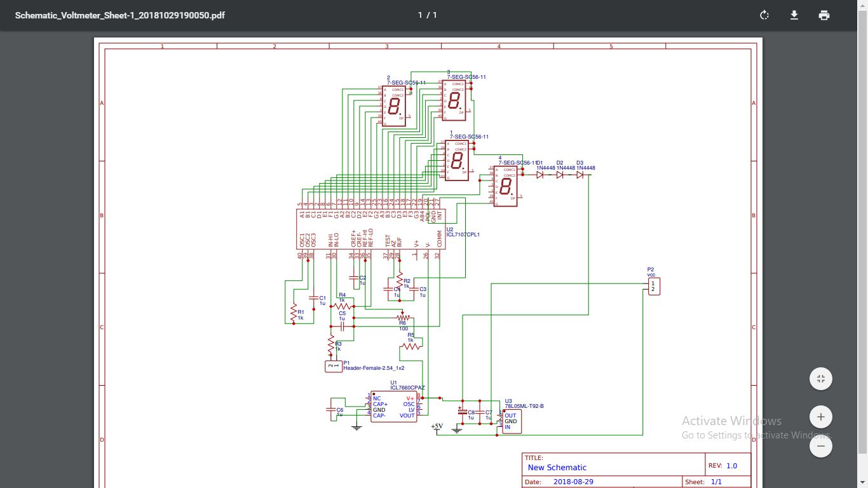The image size is (868, 488).
Task: Click the Sheet 1/1 value
Action: (x=716, y=482)
